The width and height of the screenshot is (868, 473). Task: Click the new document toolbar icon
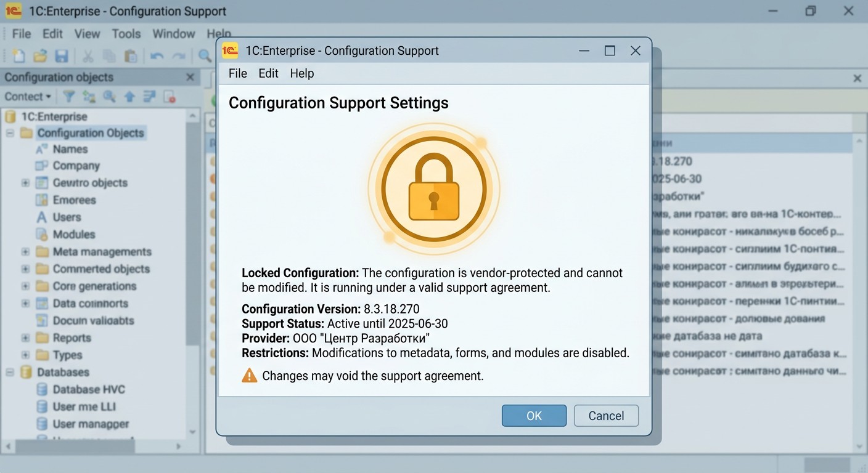[19, 56]
